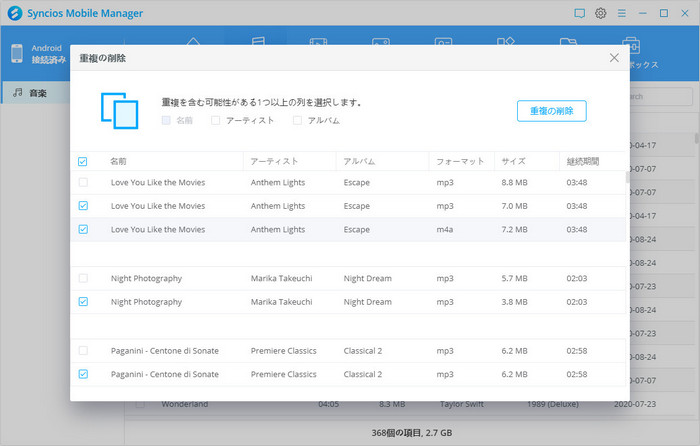Close the 重複の削除 dialog
700x446 pixels.
(614, 58)
